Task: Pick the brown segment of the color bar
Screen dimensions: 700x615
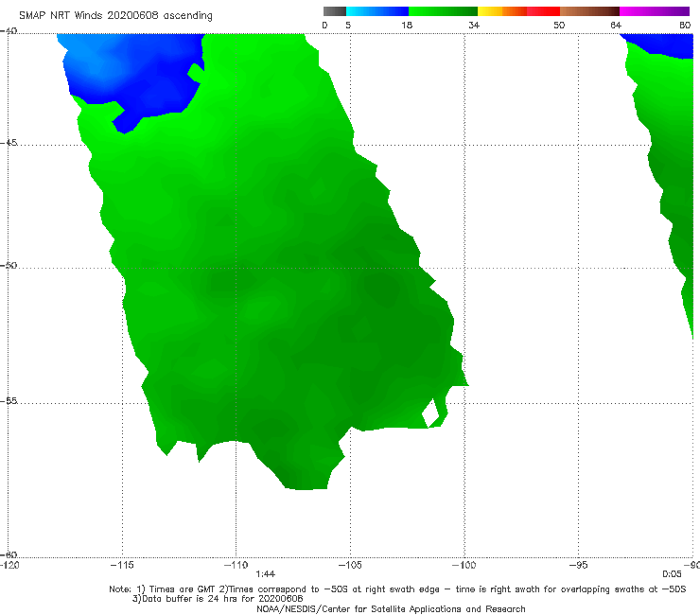Action: coord(589,11)
